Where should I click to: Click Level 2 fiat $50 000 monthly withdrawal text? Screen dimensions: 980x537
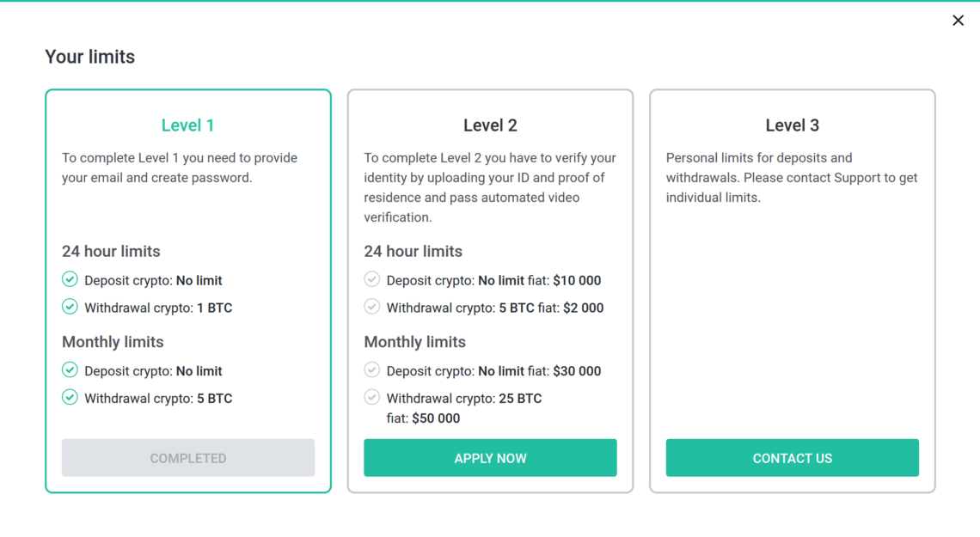424,418
